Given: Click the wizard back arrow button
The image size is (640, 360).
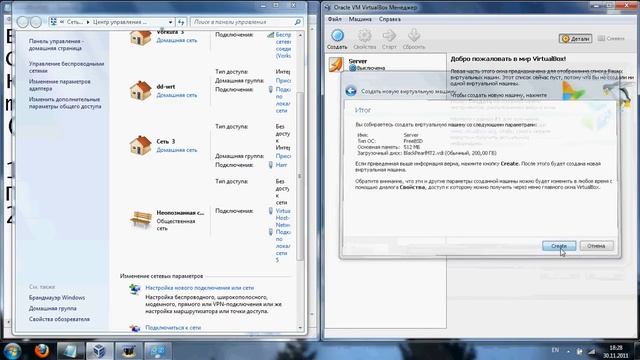Looking at the screenshot, I should pos(351,91).
